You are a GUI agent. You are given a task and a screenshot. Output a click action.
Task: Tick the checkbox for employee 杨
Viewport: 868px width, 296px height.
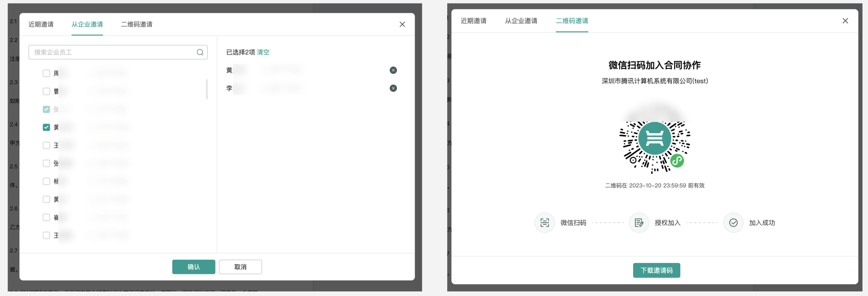[x=46, y=181]
